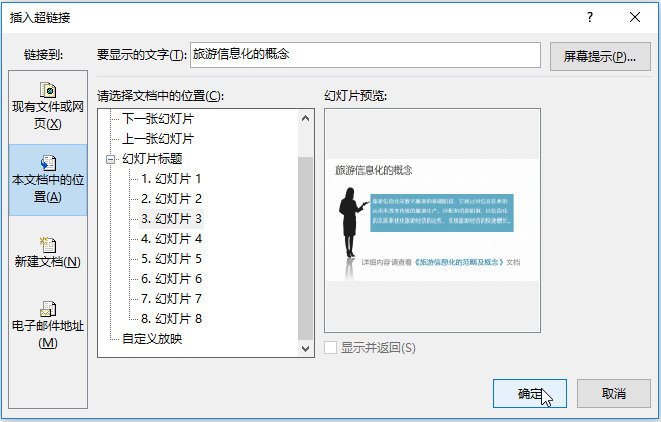This screenshot has height=422, width=661.
Task: Select the Existing File or Web Page icon
Action: [x=48, y=90]
